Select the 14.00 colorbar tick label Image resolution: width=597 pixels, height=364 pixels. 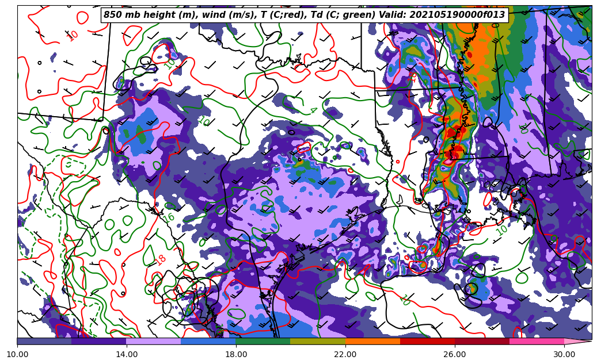pyautogui.click(x=127, y=354)
